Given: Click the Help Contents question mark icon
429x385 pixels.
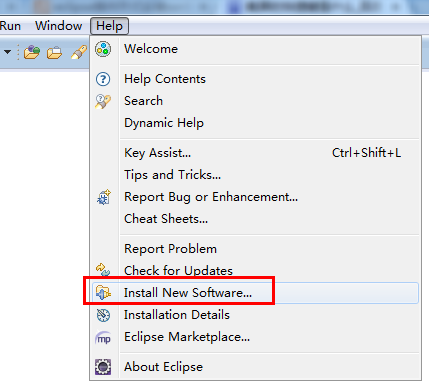Looking at the screenshot, I should tap(103, 79).
